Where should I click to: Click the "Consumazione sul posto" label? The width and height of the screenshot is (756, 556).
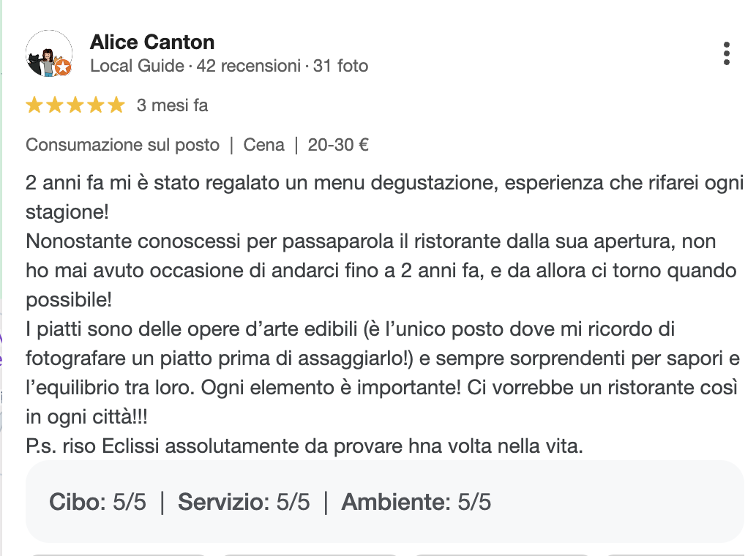click(x=122, y=145)
